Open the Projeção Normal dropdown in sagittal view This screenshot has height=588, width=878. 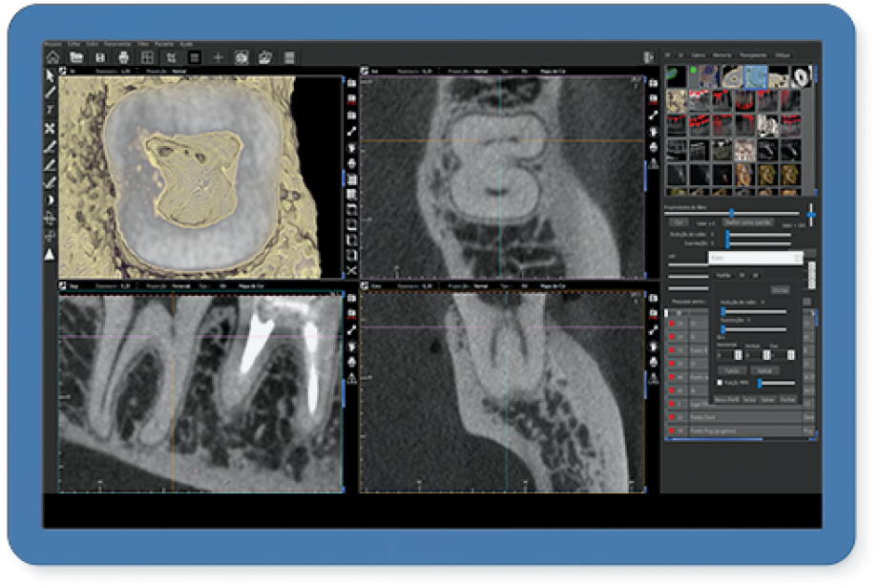pyautogui.click(x=179, y=287)
